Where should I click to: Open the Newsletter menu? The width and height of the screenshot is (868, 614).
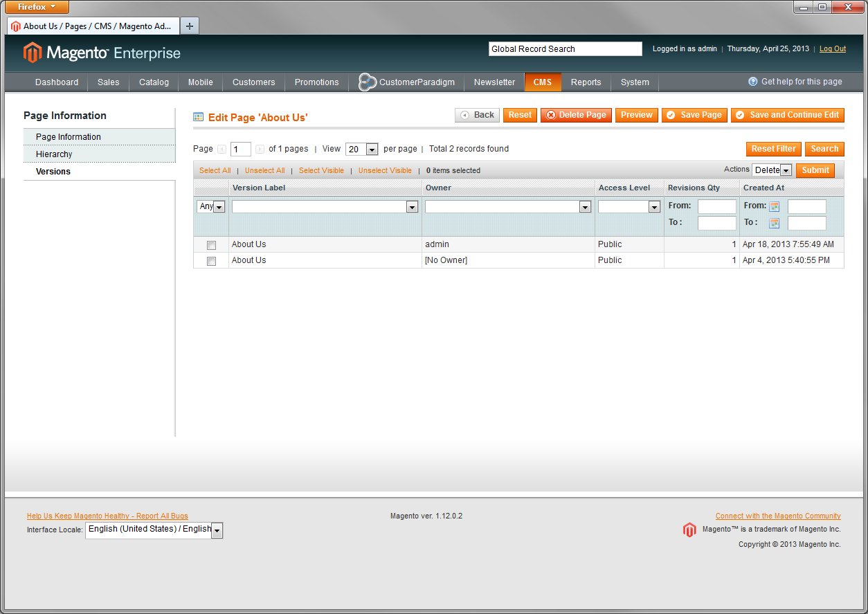[x=494, y=82]
